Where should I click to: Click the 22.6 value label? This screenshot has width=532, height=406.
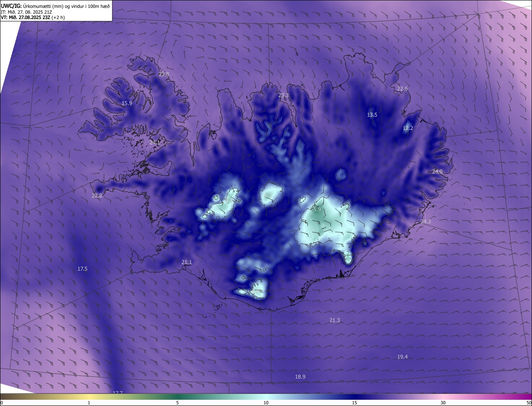[x=402, y=89]
